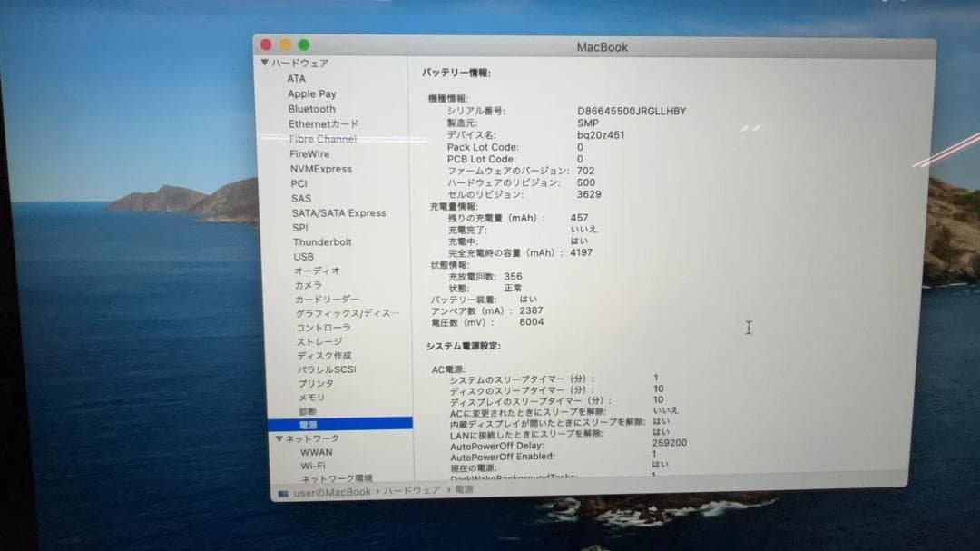Select USB in the hardware list

[301, 256]
